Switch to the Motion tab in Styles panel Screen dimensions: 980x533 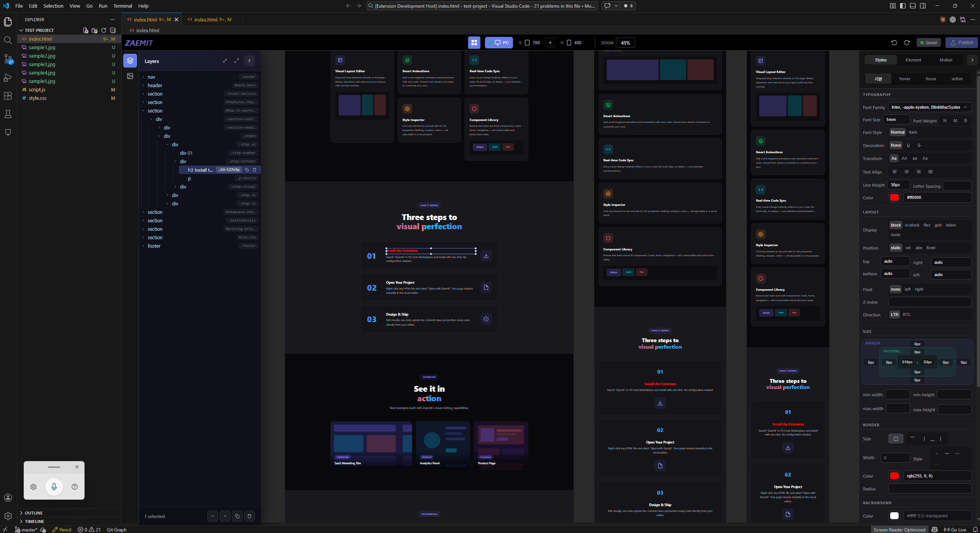(x=946, y=60)
